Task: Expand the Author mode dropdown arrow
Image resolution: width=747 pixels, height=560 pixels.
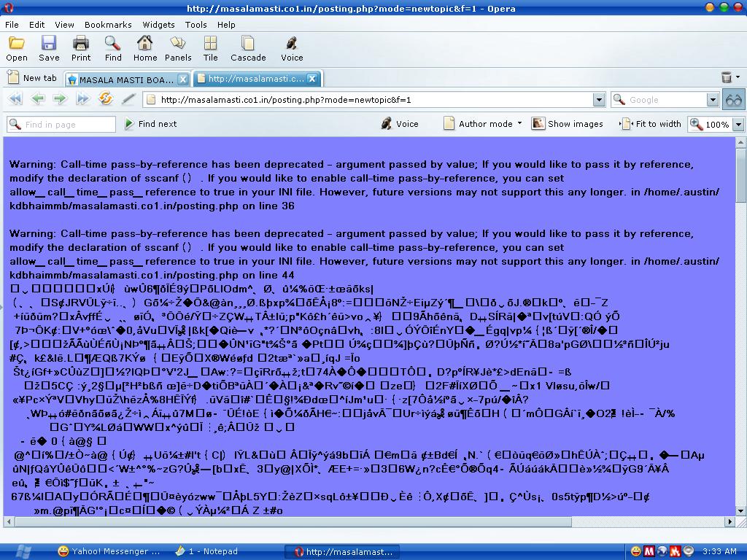Action: (519, 123)
